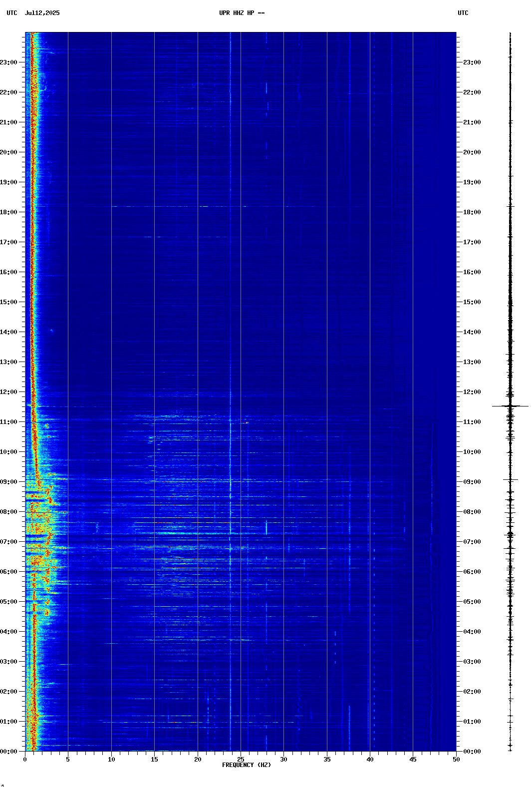Click '06:00' on the right time axis
This screenshot has width=532, height=791.
472,572
